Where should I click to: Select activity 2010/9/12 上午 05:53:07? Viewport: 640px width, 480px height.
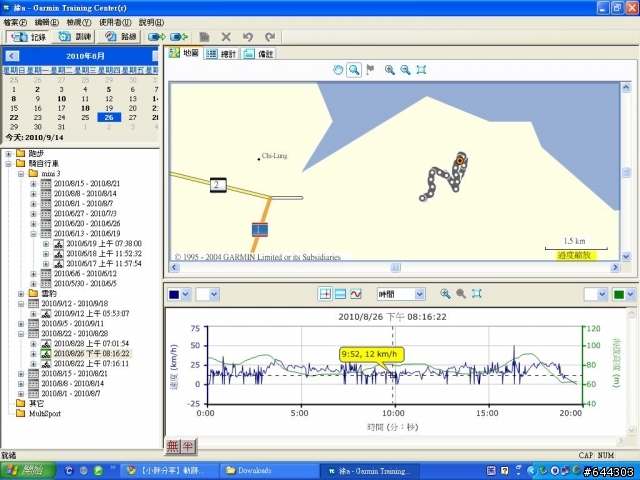[91, 314]
